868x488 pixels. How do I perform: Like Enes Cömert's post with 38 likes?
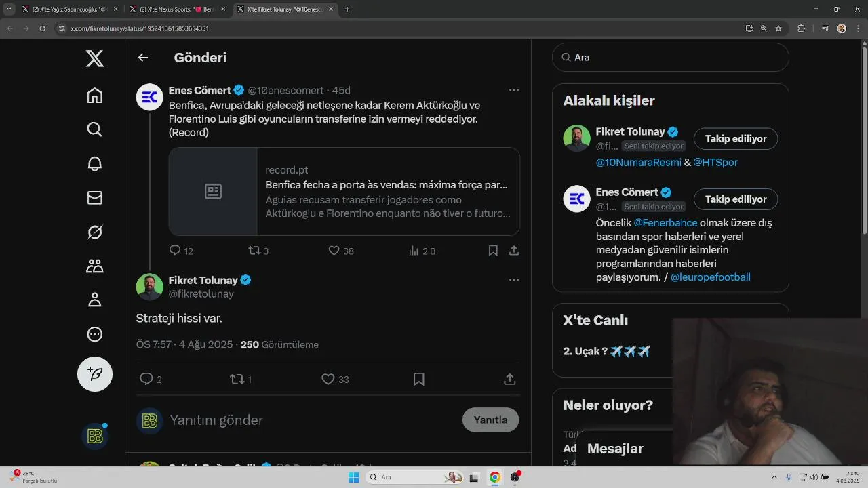(x=341, y=251)
